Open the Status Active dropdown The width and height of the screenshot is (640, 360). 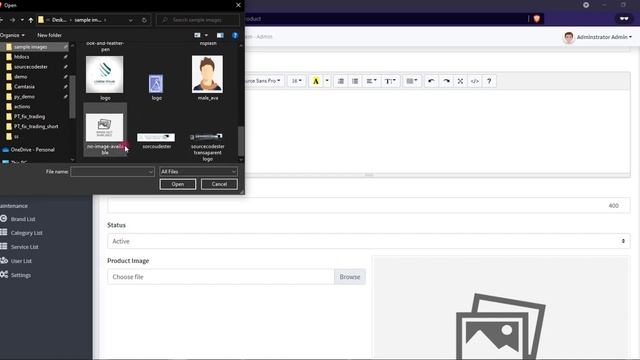coord(369,241)
